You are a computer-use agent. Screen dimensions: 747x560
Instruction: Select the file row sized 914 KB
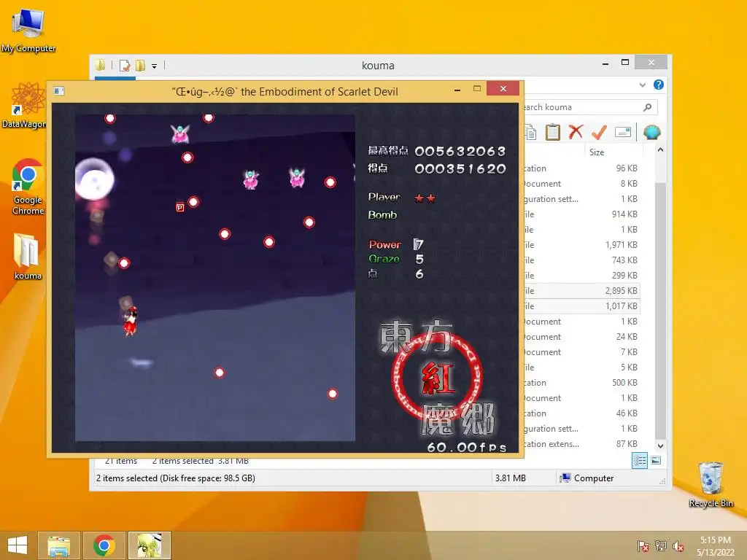coord(581,214)
